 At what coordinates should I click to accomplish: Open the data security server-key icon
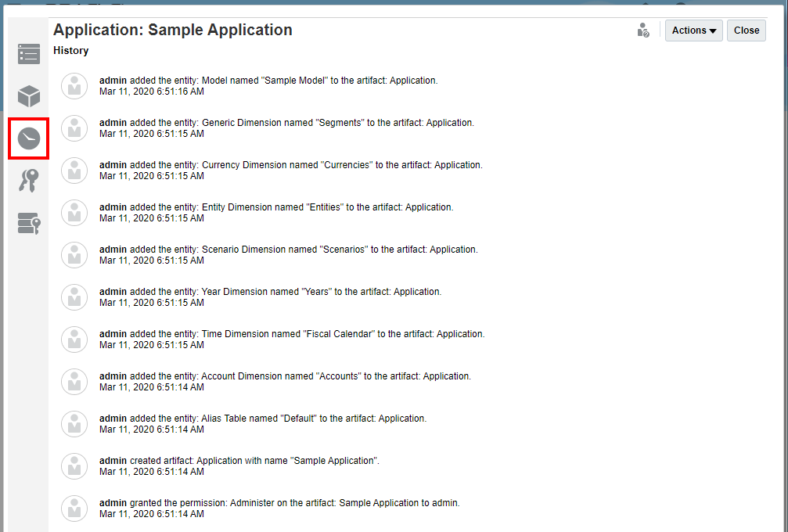pos(29,223)
